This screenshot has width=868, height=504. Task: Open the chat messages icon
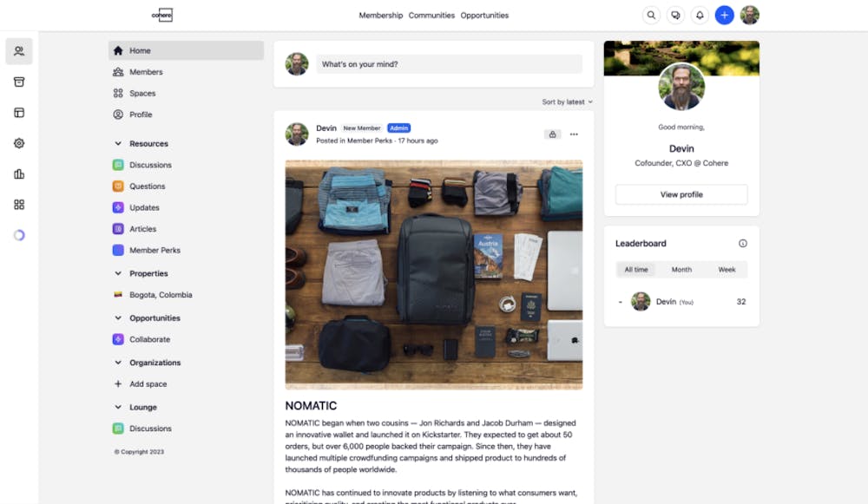675,15
